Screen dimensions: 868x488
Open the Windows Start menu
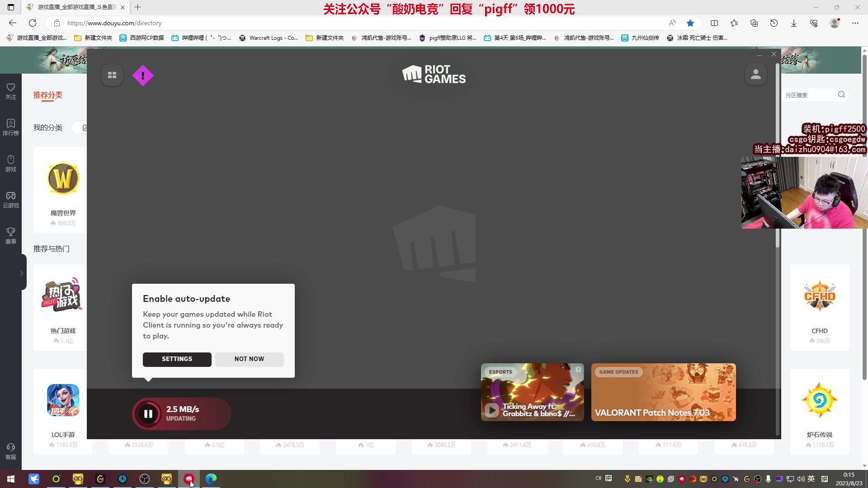pyautogui.click(x=11, y=479)
